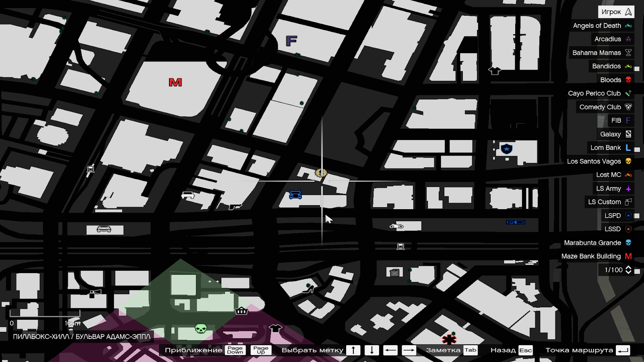Choose Arcadius in the legend list
The image size is (644, 362).
click(x=613, y=39)
